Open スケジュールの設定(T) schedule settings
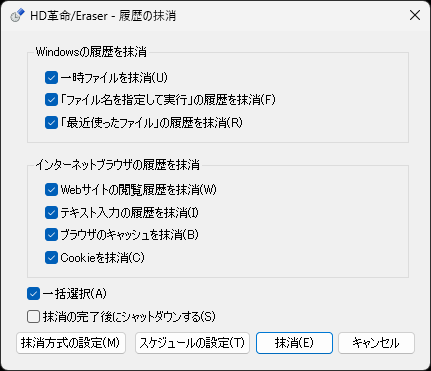 click(192, 343)
